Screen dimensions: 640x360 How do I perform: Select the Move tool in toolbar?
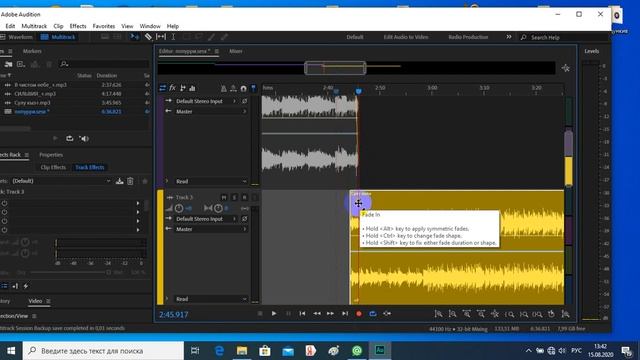tap(135, 37)
